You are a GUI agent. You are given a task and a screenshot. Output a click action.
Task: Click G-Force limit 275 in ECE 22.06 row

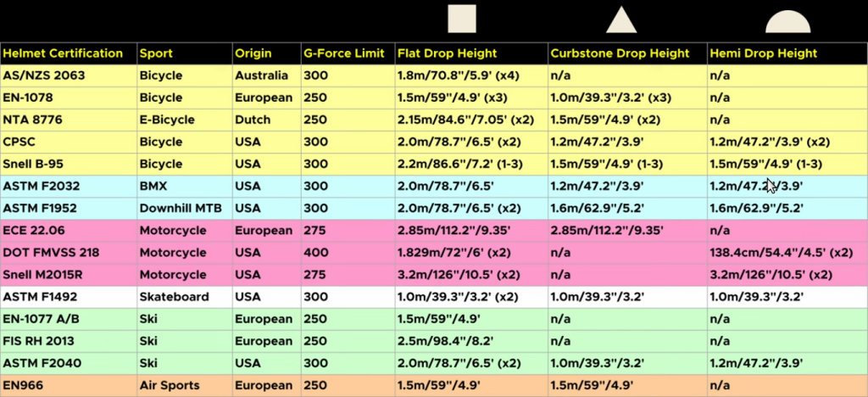coord(348,231)
